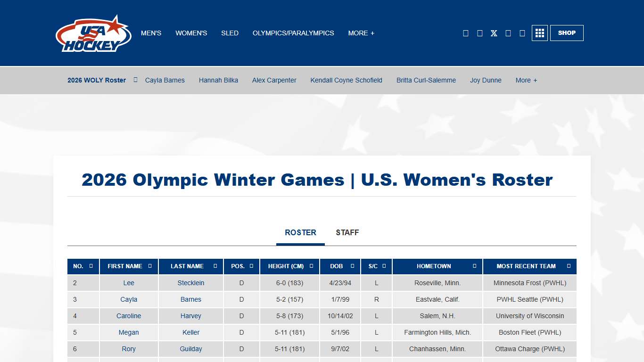The image size is (644, 362).
Task: Open More + in the player sub-navigation
Action: pyautogui.click(x=526, y=80)
